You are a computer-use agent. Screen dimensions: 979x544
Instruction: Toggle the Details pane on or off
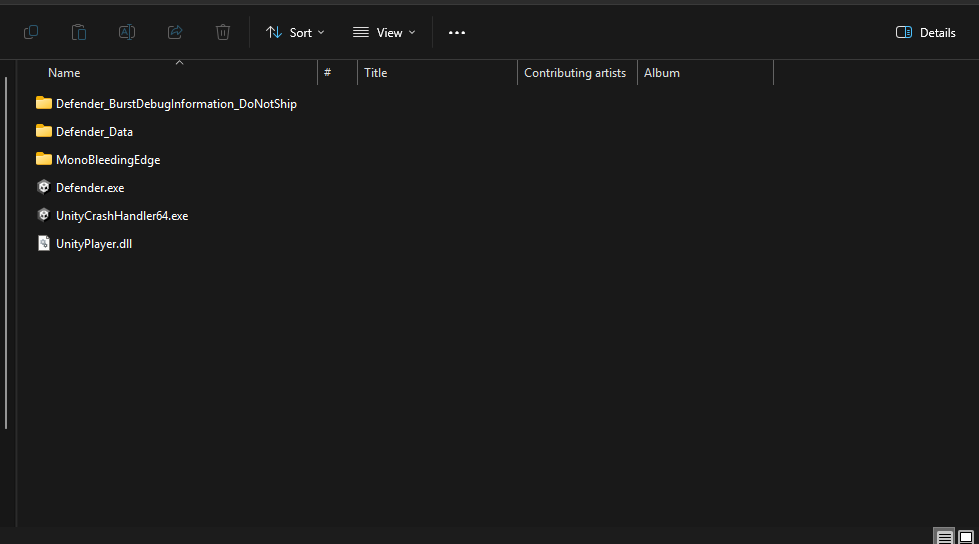[926, 32]
